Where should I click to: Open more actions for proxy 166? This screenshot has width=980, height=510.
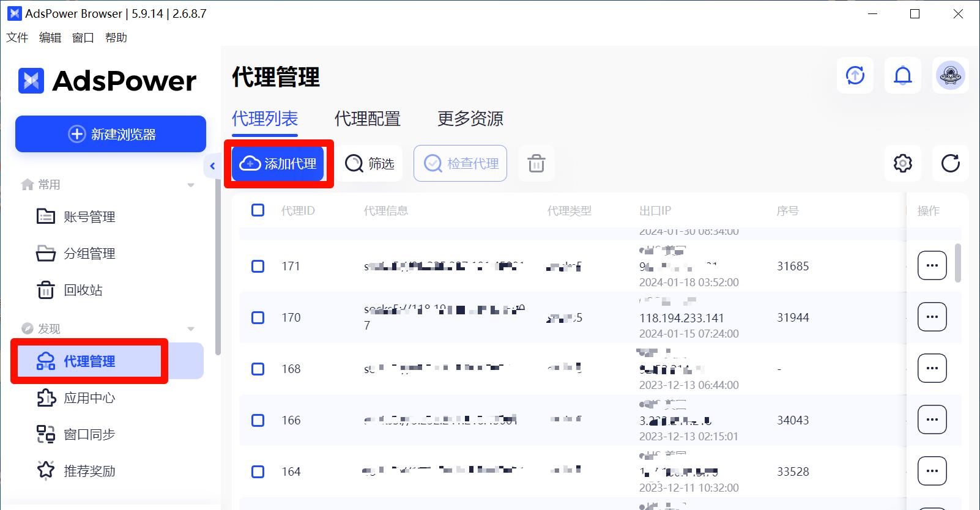932,419
